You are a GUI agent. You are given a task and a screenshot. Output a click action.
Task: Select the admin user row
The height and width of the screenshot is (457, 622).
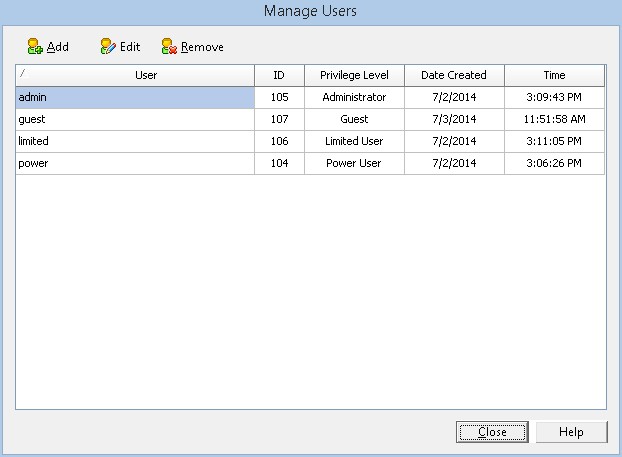pyautogui.click(x=134, y=97)
